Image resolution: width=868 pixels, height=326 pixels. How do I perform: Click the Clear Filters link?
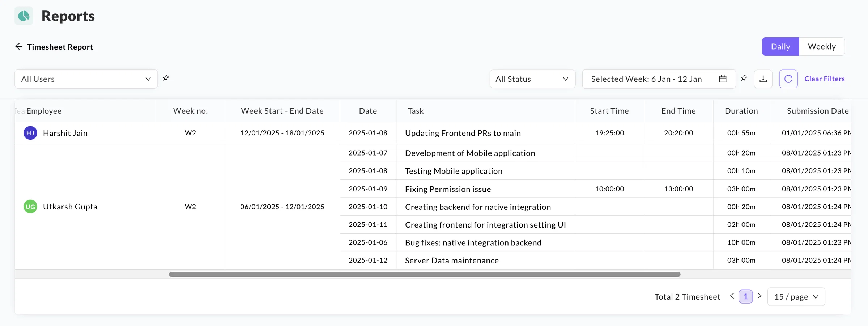pyautogui.click(x=824, y=79)
